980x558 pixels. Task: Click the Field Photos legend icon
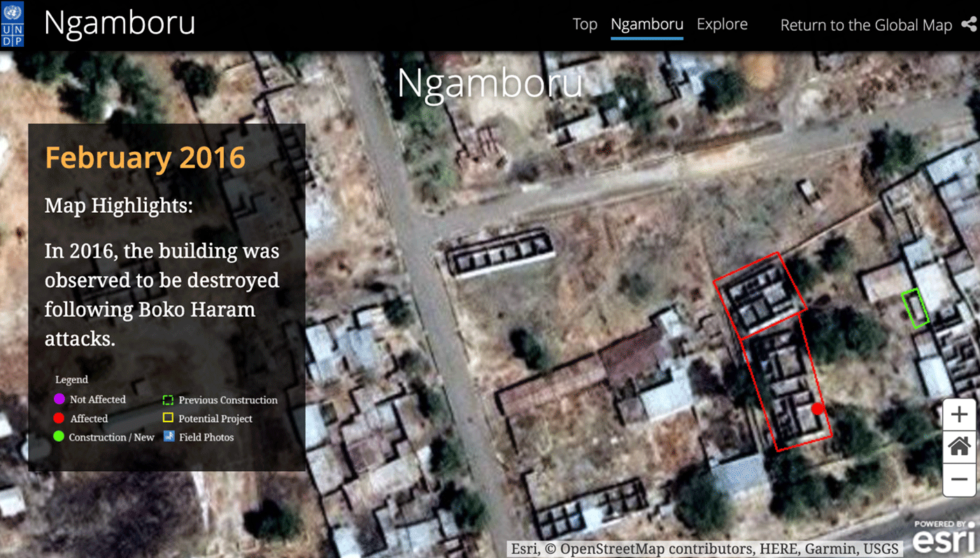pyautogui.click(x=169, y=436)
